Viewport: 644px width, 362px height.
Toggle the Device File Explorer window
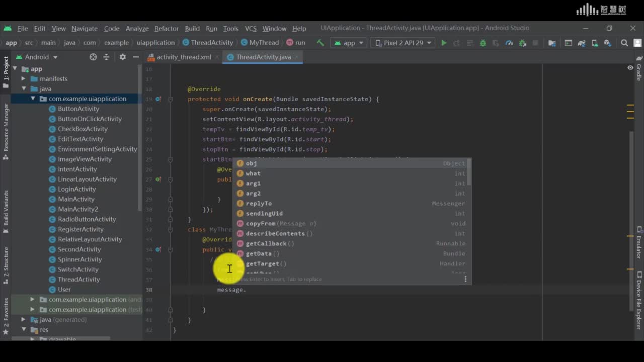[638, 301]
